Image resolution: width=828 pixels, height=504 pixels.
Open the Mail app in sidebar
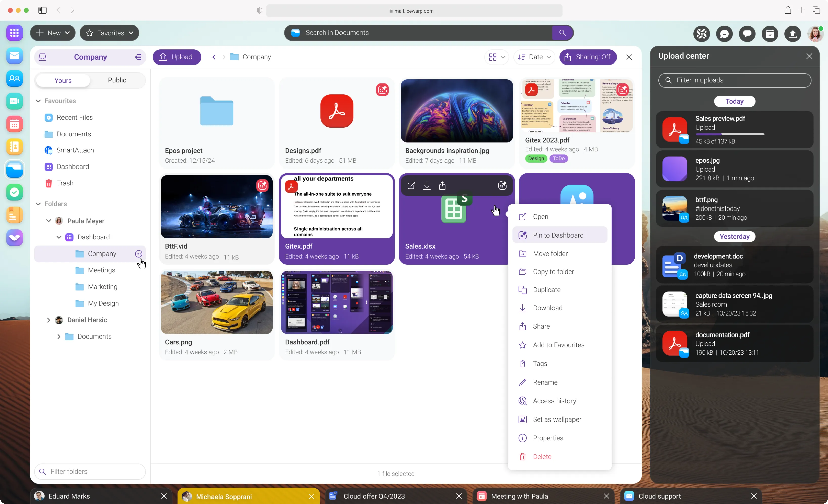(x=14, y=56)
